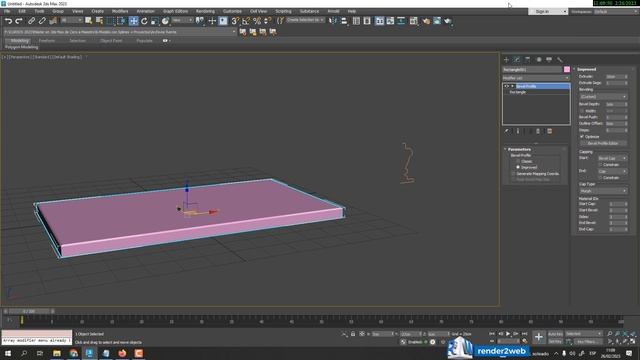Image resolution: width=640 pixels, height=360 pixels.
Task: Toggle the Auto Key button
Action: point(555,334)
